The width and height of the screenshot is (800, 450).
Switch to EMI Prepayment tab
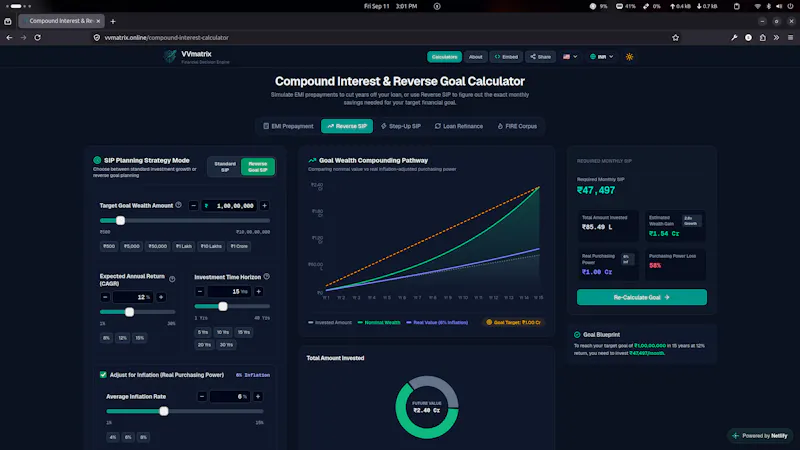coord(288,126)
